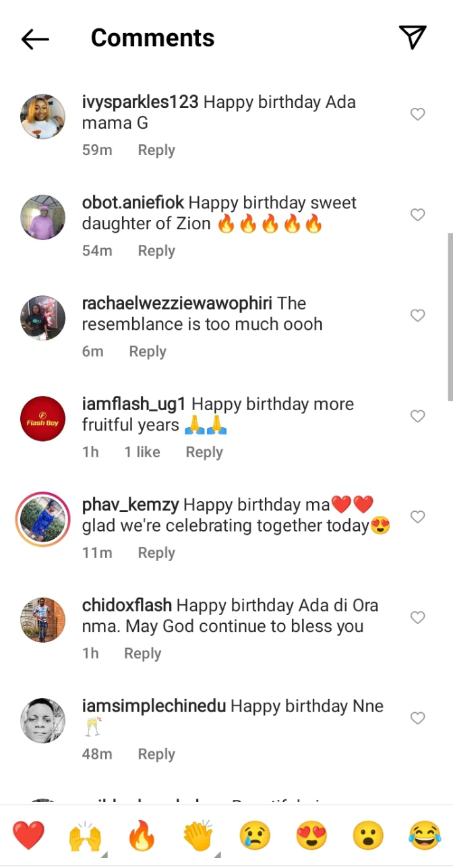Like obot.aniefiok's comment with heart
Viewport: 453px width, 868px height.
pos(418,215)
